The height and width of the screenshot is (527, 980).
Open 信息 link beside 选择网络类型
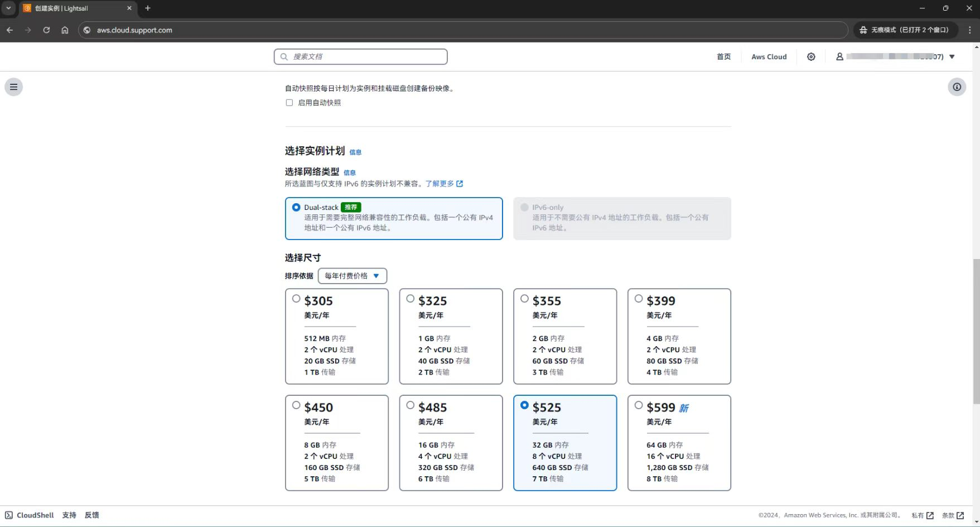[350, 173]
